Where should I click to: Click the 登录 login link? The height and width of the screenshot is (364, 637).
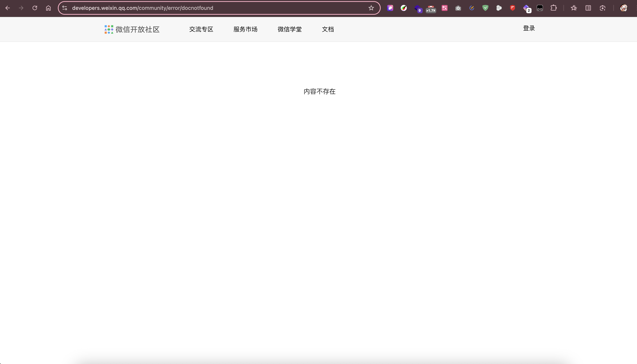tap(529, 28)
